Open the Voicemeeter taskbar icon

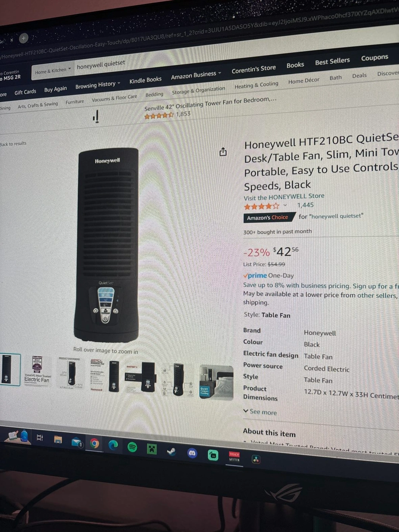234,457
